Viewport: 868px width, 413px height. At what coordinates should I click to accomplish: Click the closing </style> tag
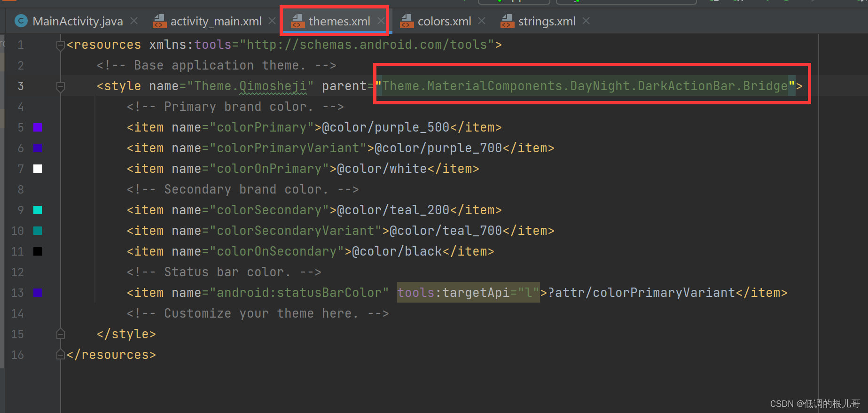tap(126, 334)
